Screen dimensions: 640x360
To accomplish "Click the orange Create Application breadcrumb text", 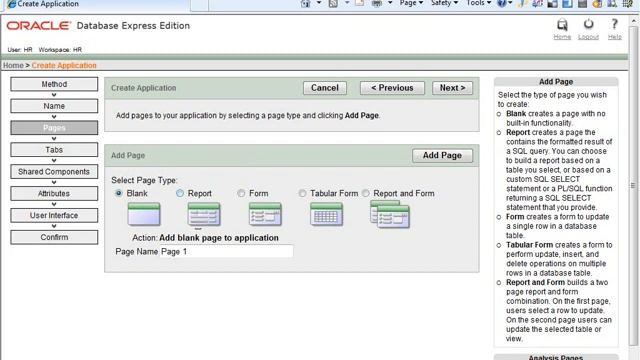I will coord(64,65).
